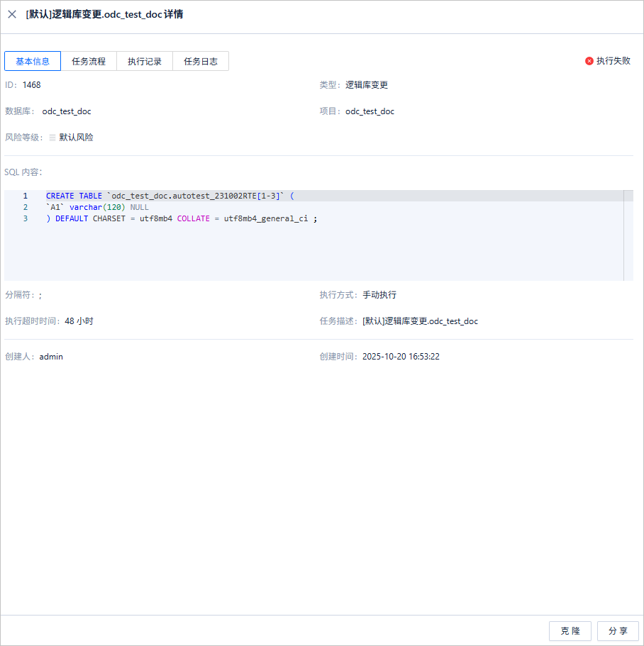Click SQL line 1 CREATE TABLE statement
644x646 pixels.
pos(170,196)
